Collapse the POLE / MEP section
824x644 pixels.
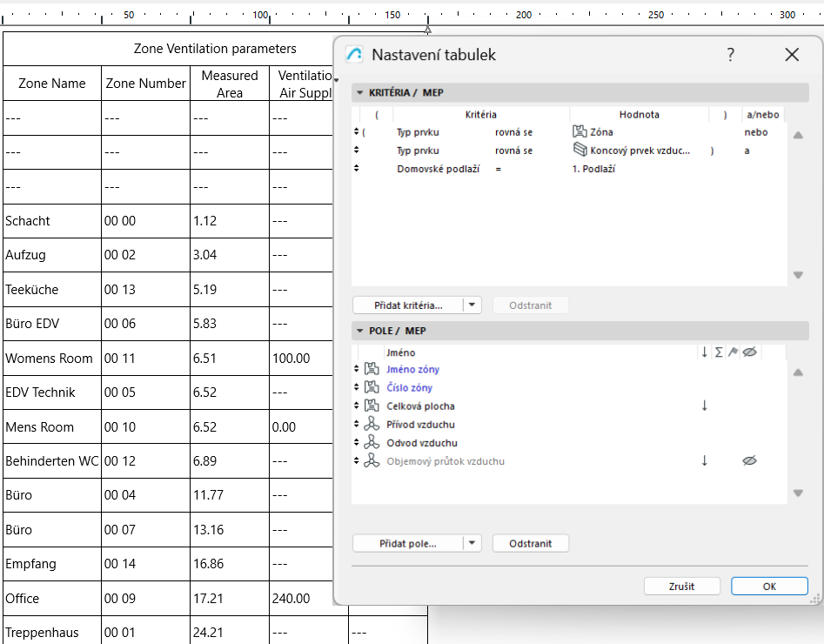359,331
